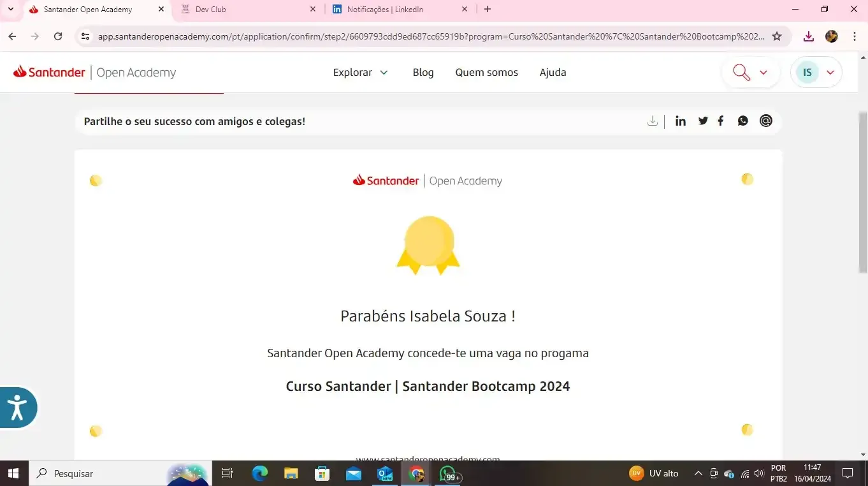
Task: Click the POR PTB2 language indicator
Action: pos(778,473)
